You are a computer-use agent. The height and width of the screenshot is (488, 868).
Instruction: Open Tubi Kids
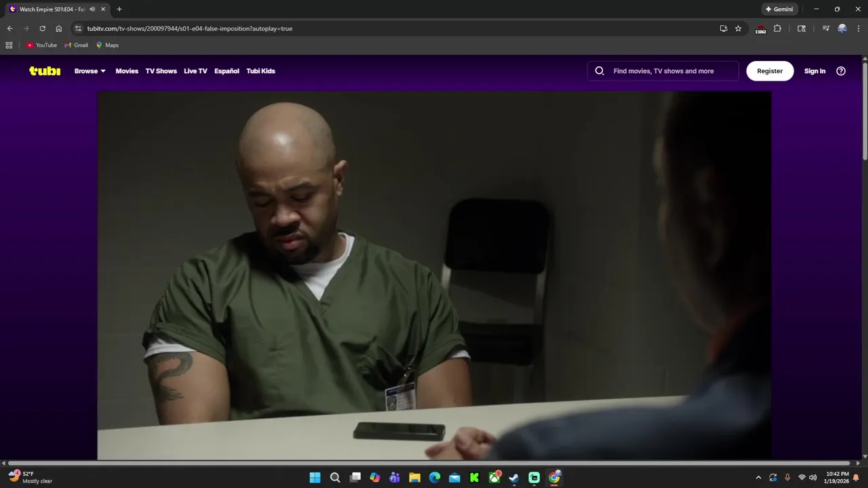pos(260,71)
